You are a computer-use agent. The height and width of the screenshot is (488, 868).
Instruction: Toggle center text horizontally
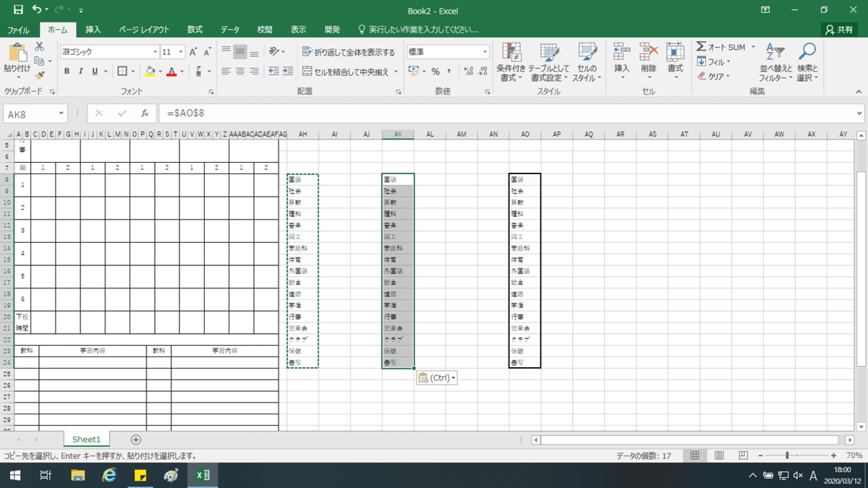[240, 72]
